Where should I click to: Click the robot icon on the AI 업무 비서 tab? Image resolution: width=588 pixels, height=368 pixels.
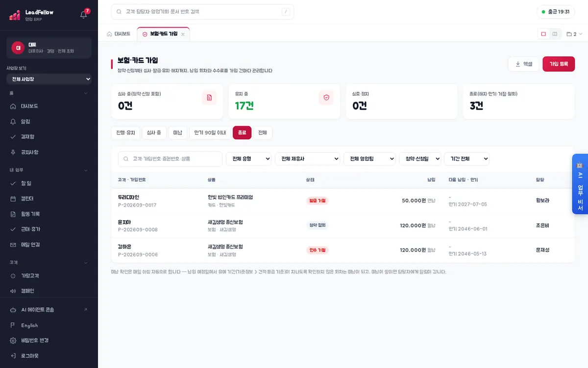[580, 165]
